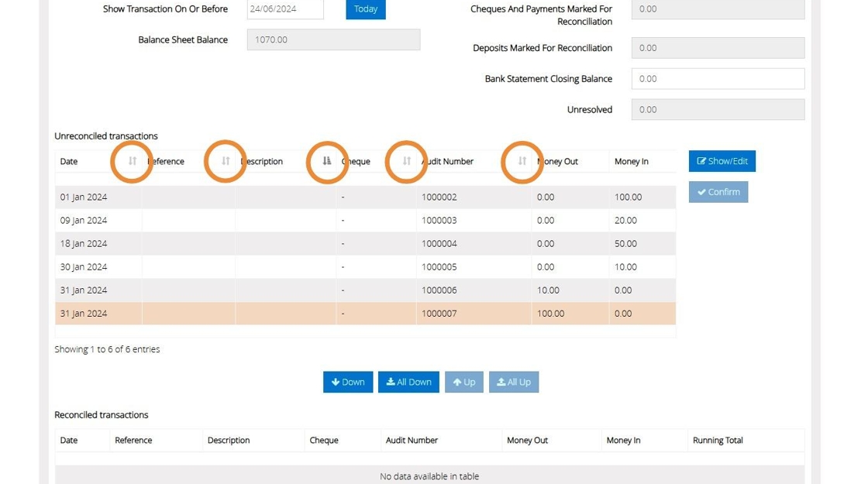Click the Up button
Screen dimensions: 868x484
(464, 382)
